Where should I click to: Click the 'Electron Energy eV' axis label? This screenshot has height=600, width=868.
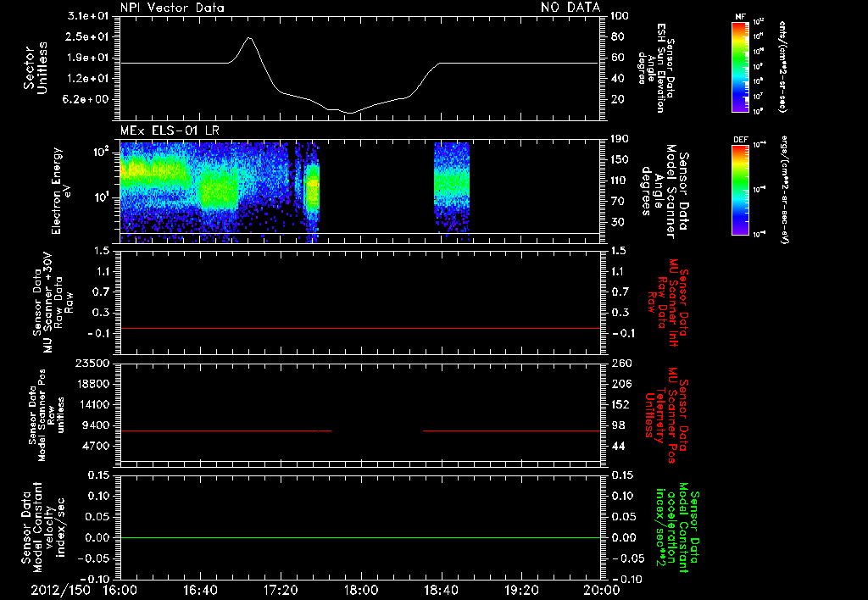(x=62, y=191)
